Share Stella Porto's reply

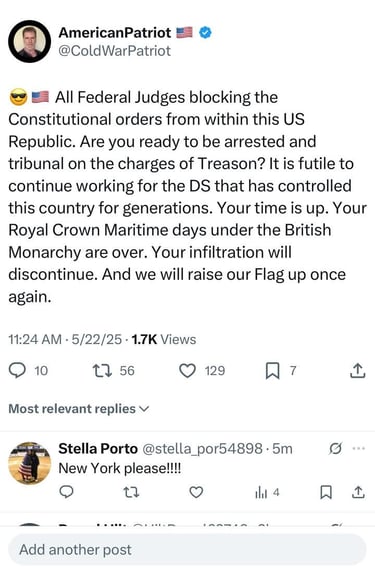click(358, 492)
